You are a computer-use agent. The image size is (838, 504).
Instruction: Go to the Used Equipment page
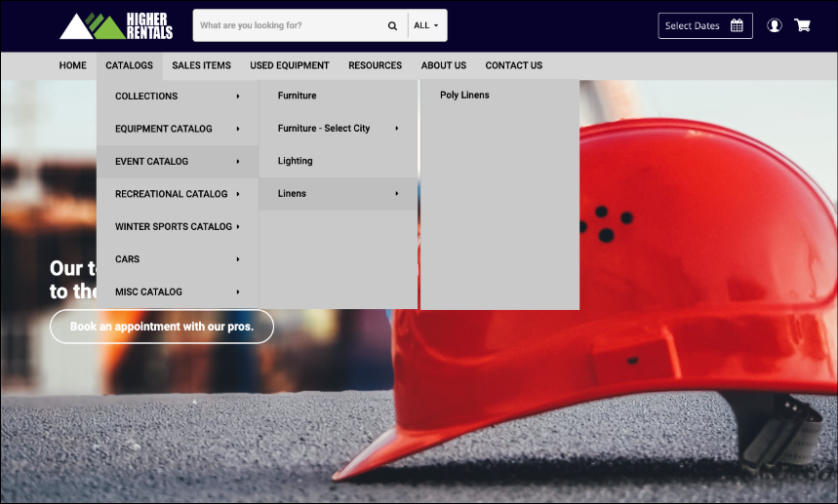pos(289,65)
